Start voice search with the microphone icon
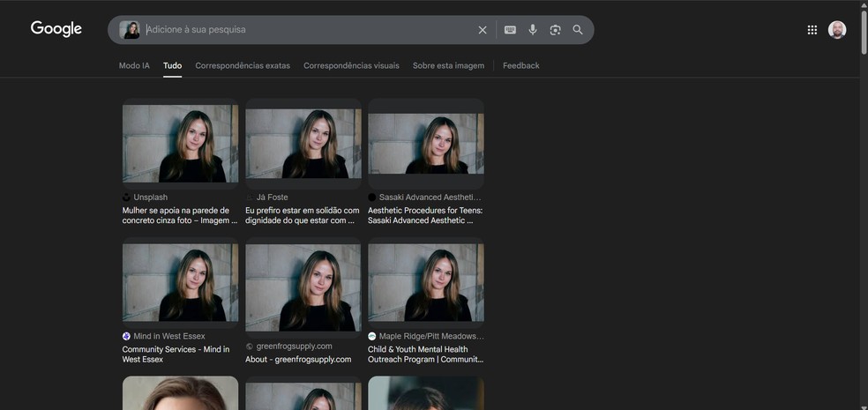 pos(533,30)
